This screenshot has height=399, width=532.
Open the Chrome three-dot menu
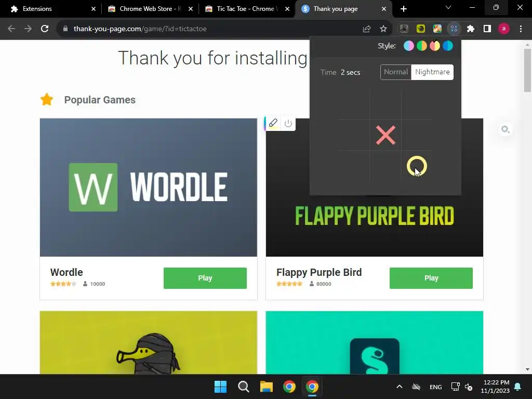[x=521, y=29]
